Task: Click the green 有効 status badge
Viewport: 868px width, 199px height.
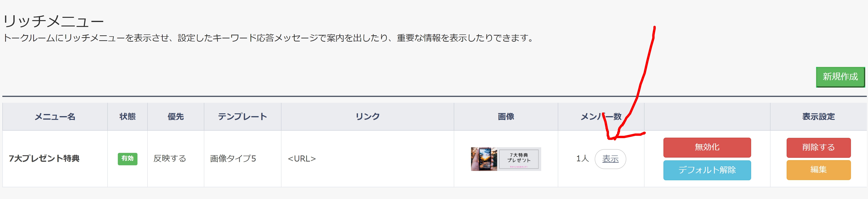Action: tap(127, 159)
